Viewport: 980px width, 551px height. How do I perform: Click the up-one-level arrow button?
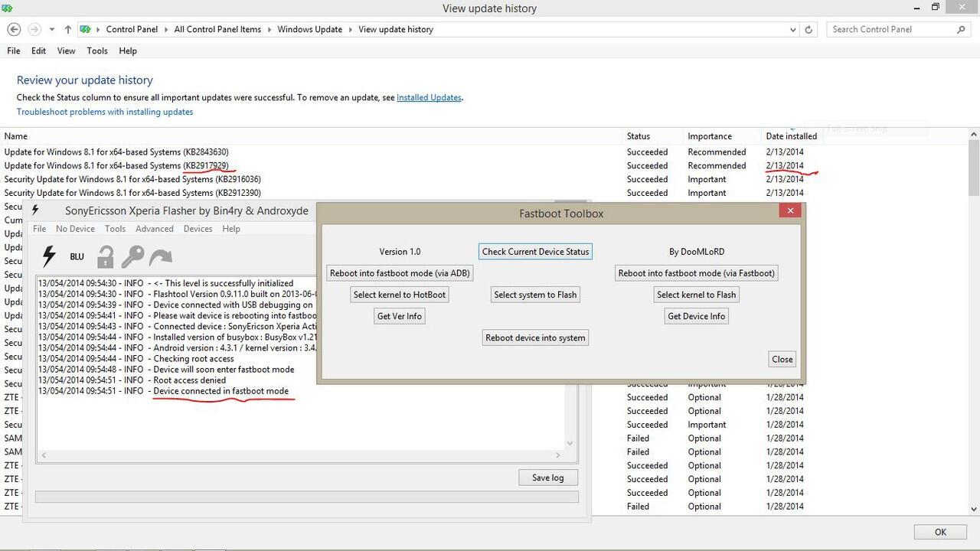pos(68,29)
